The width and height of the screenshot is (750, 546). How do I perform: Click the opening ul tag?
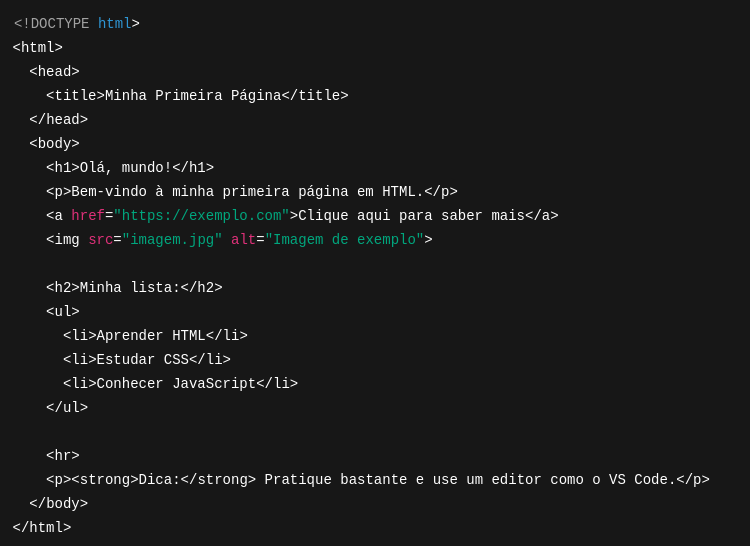coord(62,312)
